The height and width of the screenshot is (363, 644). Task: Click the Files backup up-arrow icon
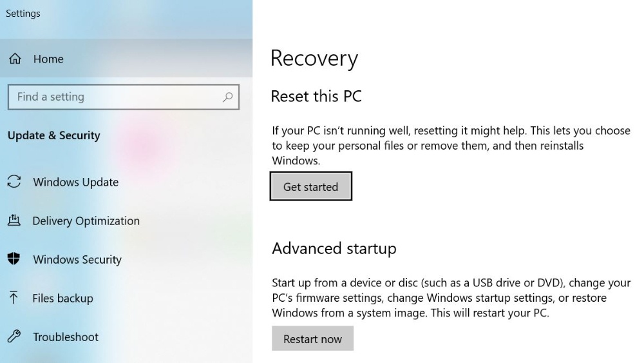[14, 297]
